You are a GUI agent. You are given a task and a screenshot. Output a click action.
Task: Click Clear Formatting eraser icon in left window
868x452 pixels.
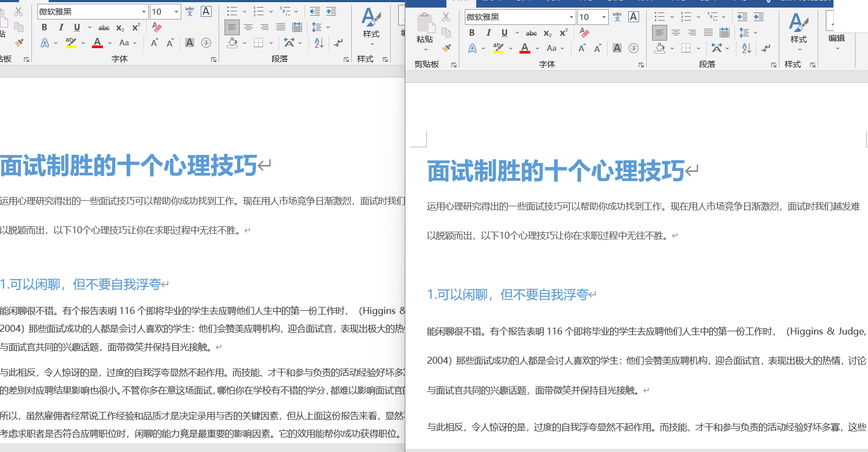(157, 27)
